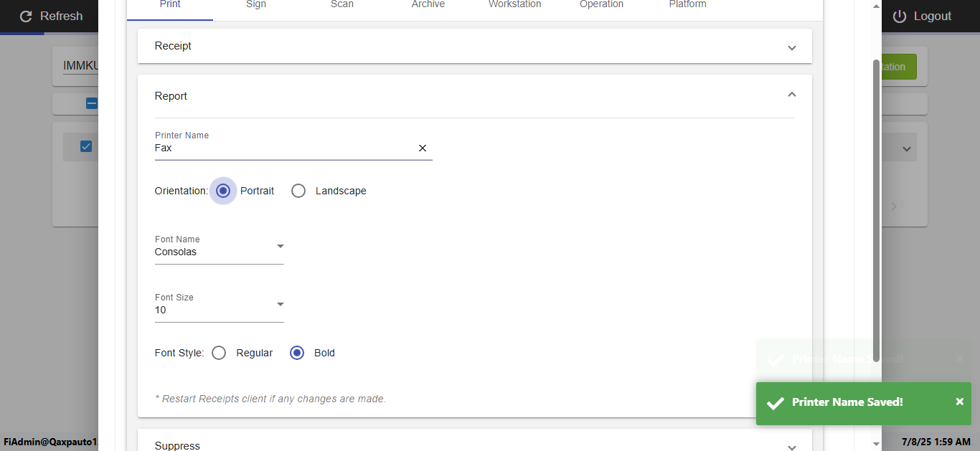980x451 pixels.
Task: Switch to the Archive tab
Action: (x=428, y=5)
